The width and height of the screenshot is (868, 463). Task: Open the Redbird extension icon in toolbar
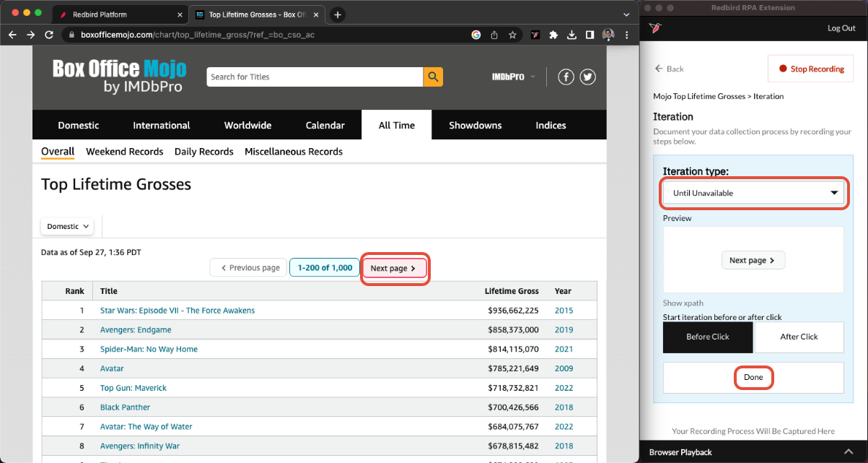535,34
